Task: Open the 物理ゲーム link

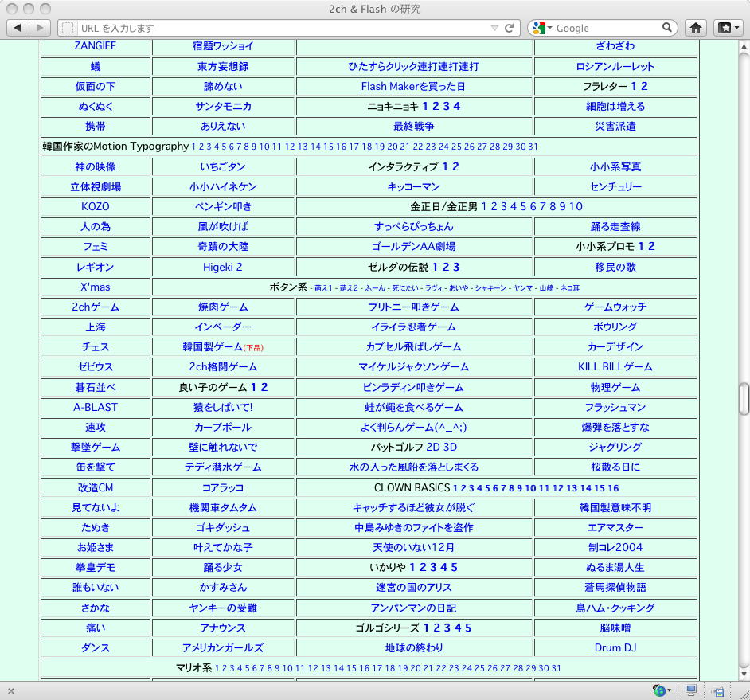Action: [615, 387]
